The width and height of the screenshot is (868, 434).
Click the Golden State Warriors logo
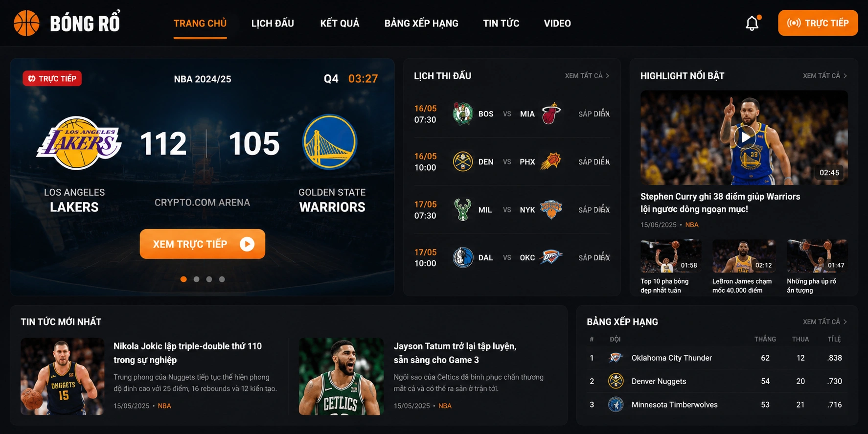[330, 142]
